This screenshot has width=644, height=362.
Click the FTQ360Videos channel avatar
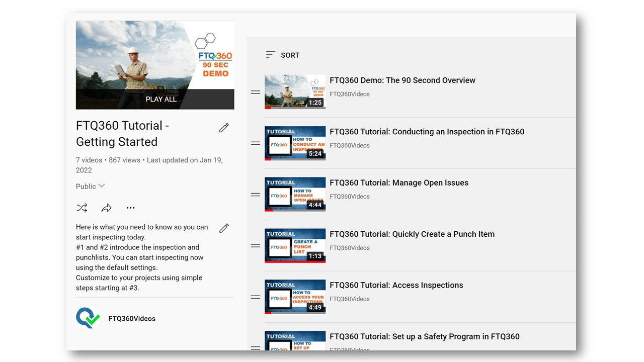[x=88, y=318]
